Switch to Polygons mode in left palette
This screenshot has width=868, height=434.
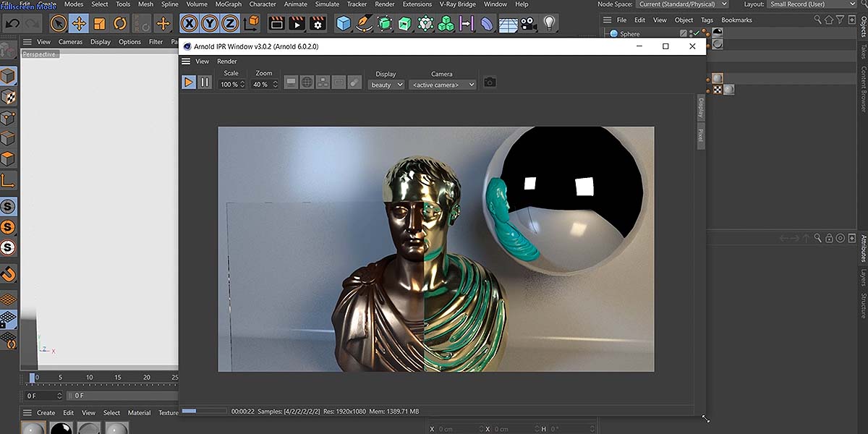point(8,158)
